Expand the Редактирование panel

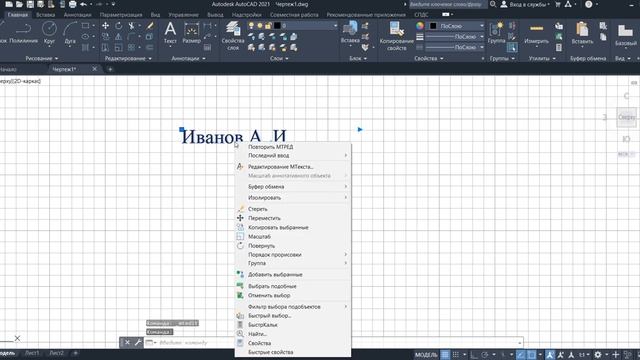pos(128,58)
